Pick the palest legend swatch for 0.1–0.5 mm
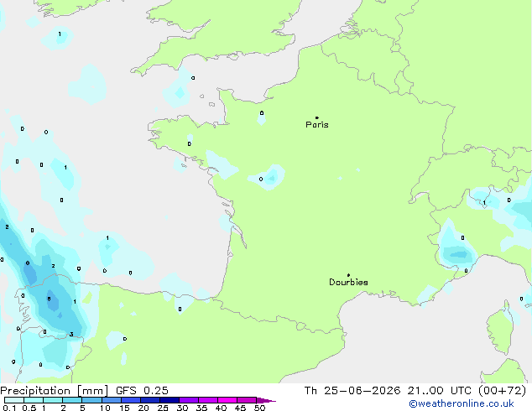 tap(14, 400)
